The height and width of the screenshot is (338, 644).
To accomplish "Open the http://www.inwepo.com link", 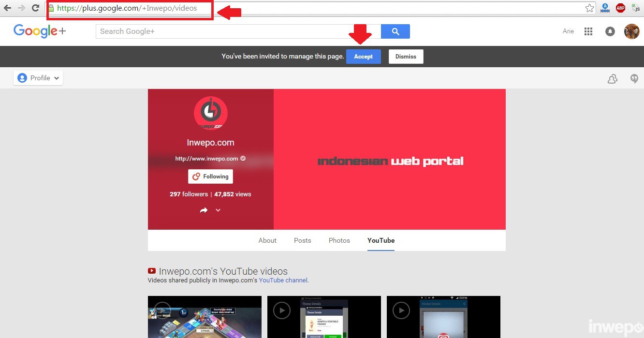I will pyautogui.click(x=206, y=159).
